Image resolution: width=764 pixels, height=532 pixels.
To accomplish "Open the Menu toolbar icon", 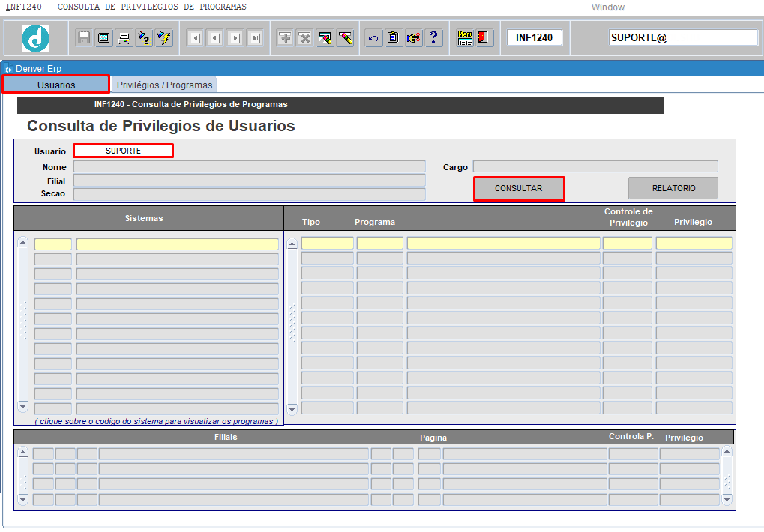I will (x=465, y=38).
